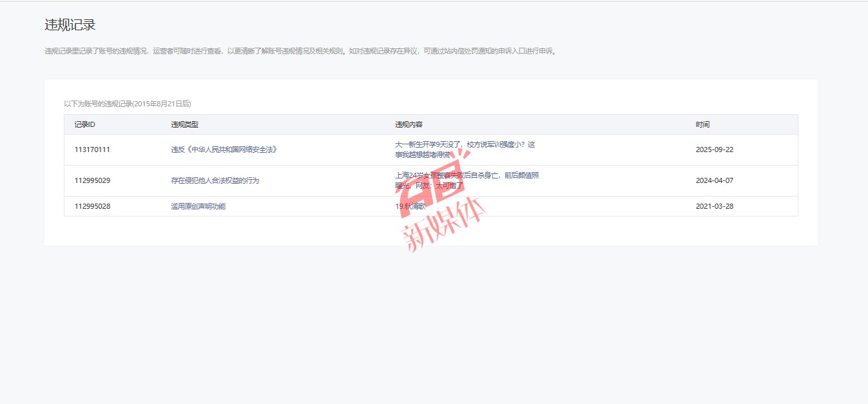Open violation type 滥用原创声明功能
Image resolution: width=868 pixels, height=404 pixels.
[x=198, y=206]
